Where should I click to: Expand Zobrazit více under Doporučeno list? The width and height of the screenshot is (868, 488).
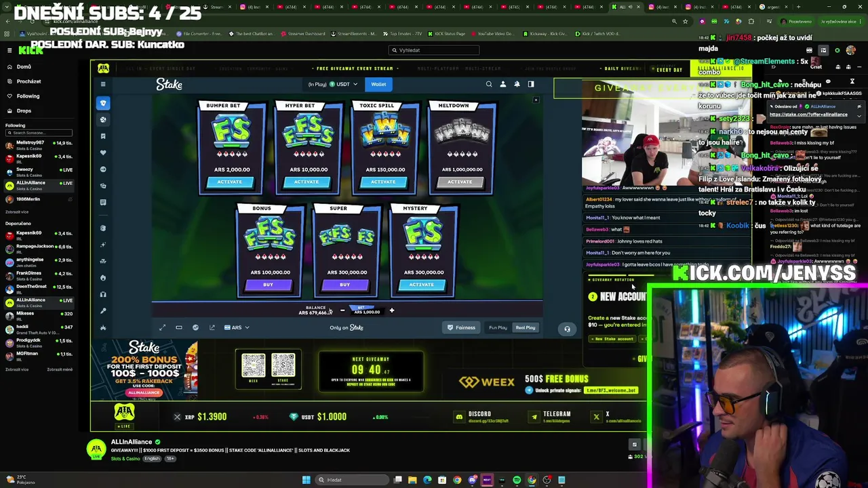click(17, 369)
